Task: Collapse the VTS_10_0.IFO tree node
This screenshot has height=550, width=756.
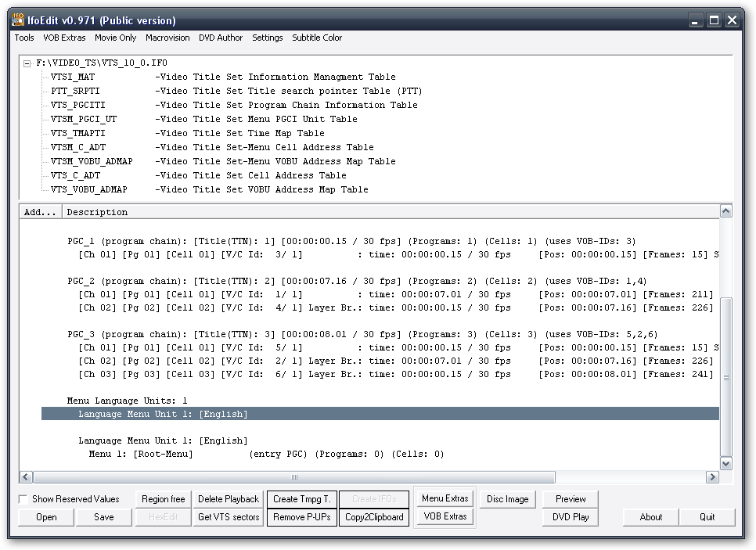Action: (x=26, y=63)
